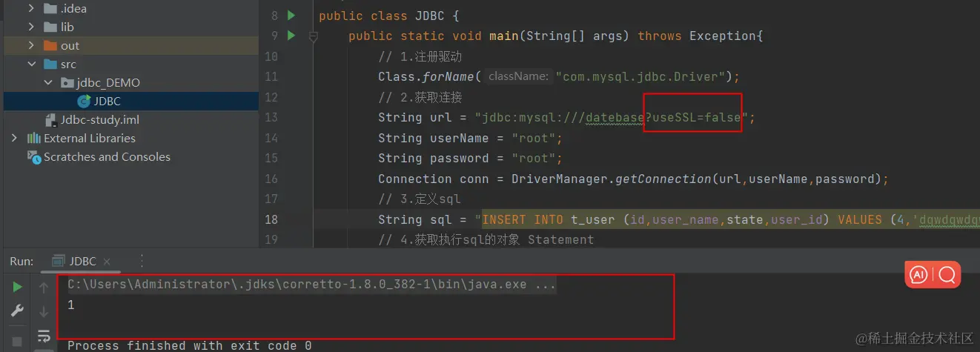The width and height of the screenshot is (980, 352).
Task: Open the red AI assistant floating button
Action: pos(918,275)
